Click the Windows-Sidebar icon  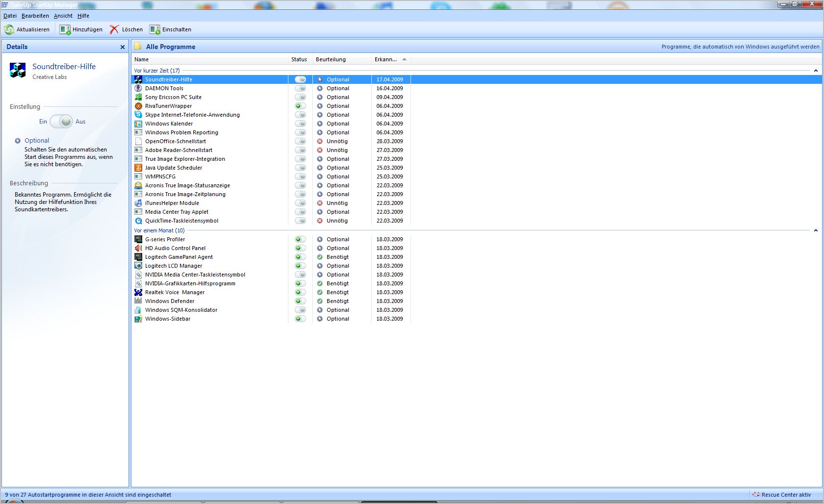coord(138,319)
